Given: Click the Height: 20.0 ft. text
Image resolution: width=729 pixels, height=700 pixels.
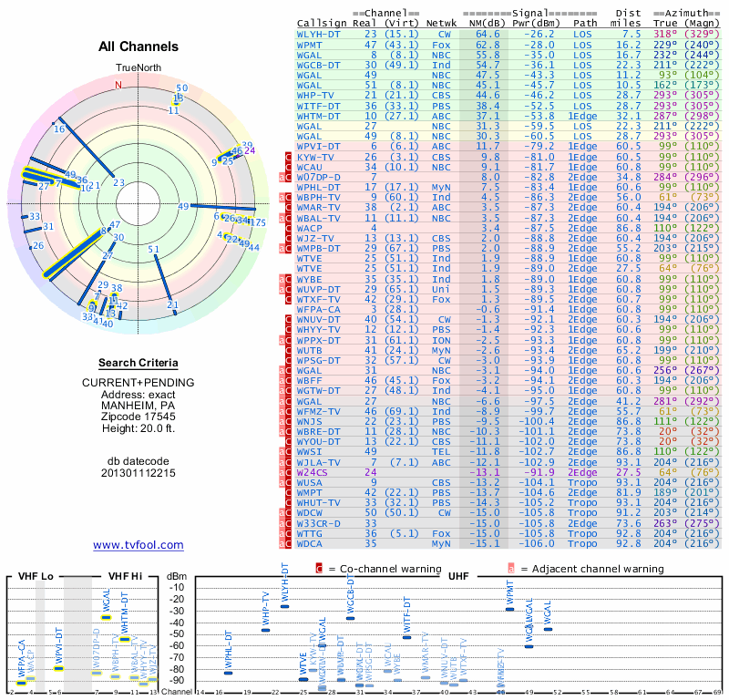Looking at the screenshot, I should coord(139,428).
